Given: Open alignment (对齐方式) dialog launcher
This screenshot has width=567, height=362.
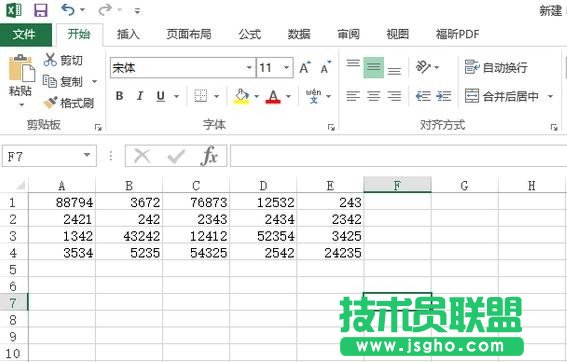Looking at the screenshot, I should (554, 127).
